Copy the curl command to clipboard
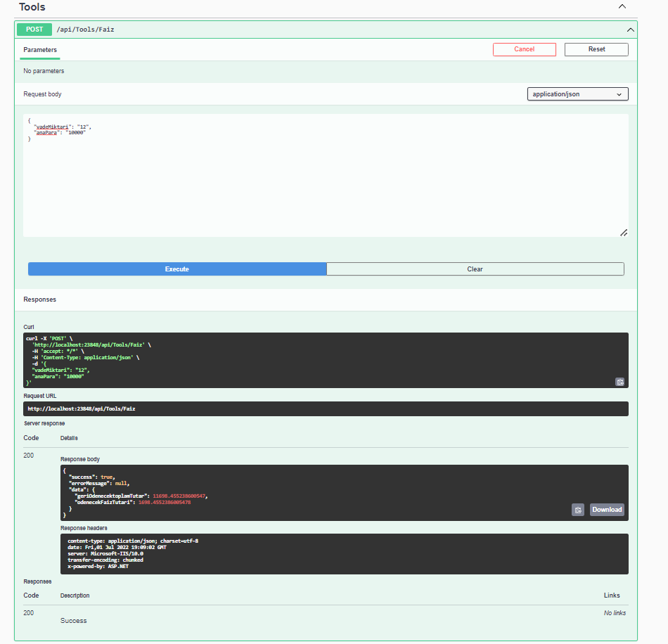 click(620, 382)
